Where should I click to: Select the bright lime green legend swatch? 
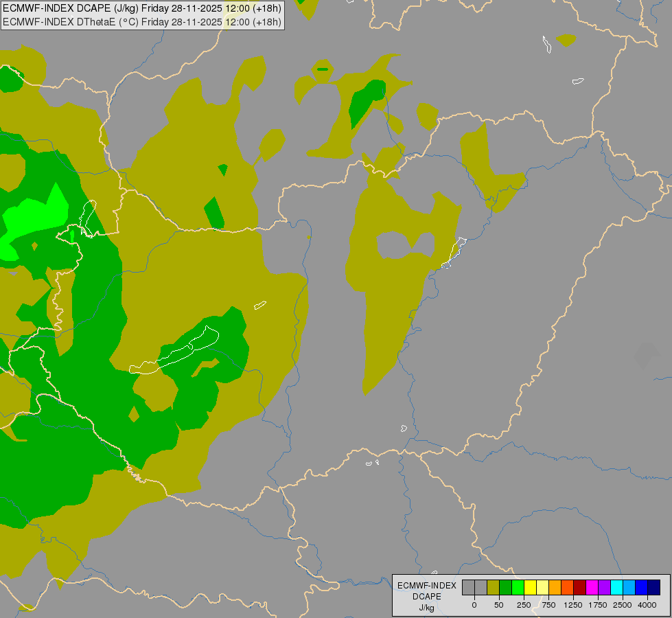(x=518, y=587)
